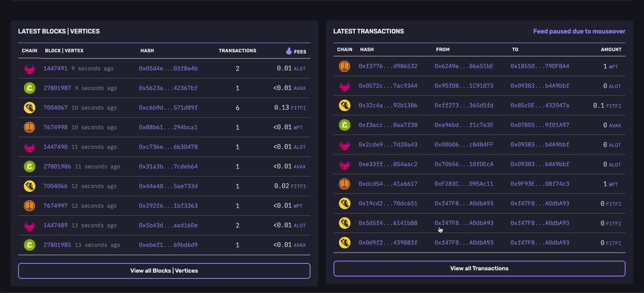Image resolution: width=644 pixels, height=293 pixels.
Task: Open transaction hash 0xe33ff...854aac2
Action: pyautogui.click(x=388, y=164)
